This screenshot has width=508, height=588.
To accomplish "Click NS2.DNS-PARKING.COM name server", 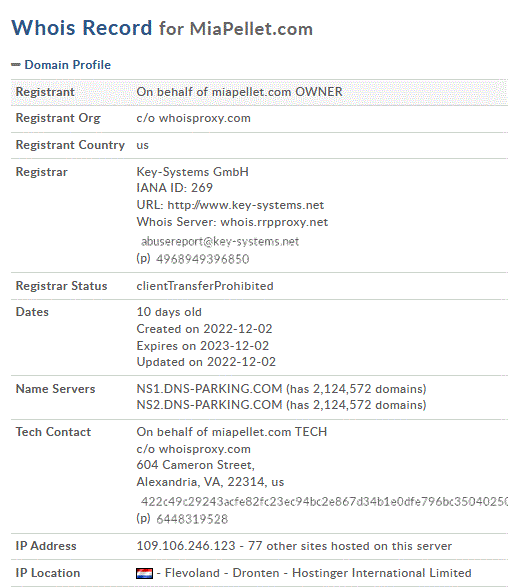I will (x=209, y=405).
